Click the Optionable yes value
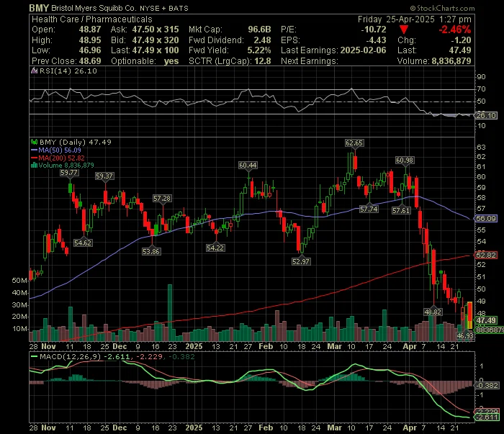This screenshot has width=504, height=434. 171,61
